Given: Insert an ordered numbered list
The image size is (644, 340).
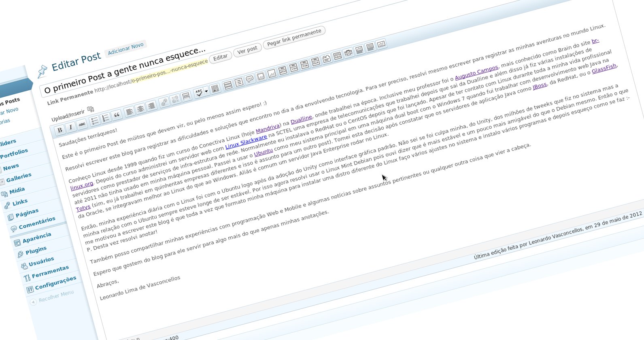Looking at the screenshot, I should [106, 118].
